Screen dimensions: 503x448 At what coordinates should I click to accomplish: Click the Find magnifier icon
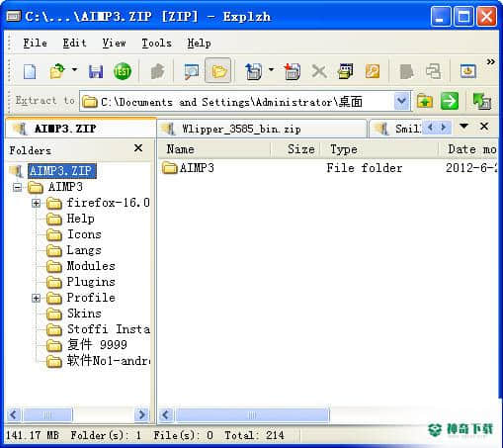(192, 71)
